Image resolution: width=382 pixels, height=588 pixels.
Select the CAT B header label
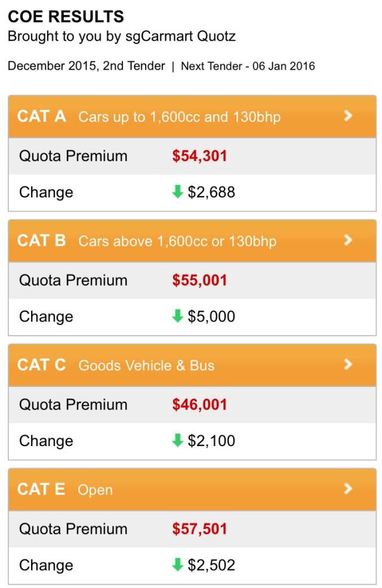[42, 240]
